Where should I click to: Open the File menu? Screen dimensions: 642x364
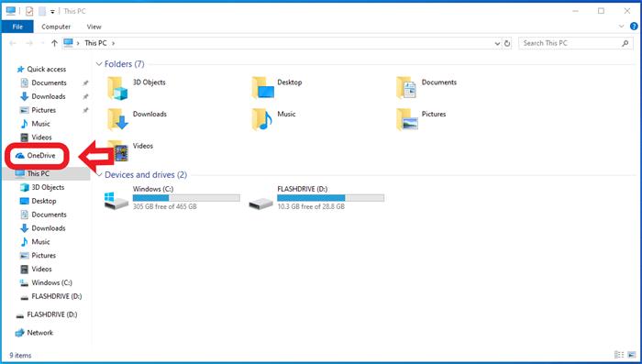[17, 27]
